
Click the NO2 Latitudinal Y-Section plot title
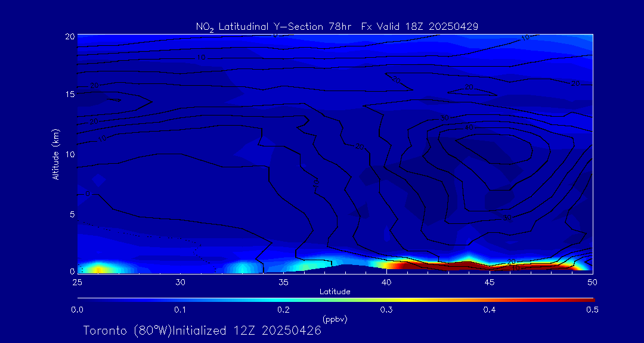pos(337,27)
